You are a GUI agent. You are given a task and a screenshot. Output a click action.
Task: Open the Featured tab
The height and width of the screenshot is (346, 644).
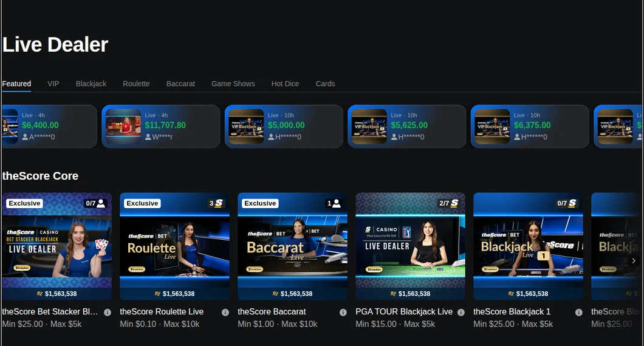[x=16, y=84]
